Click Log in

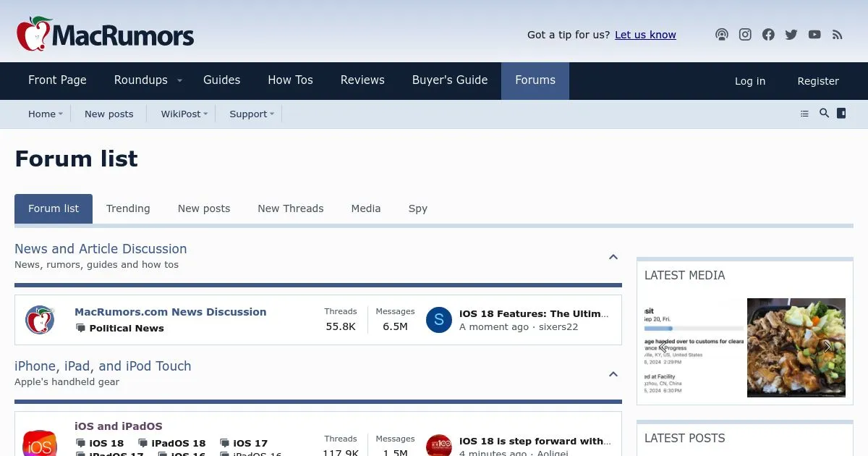point(750,81)
